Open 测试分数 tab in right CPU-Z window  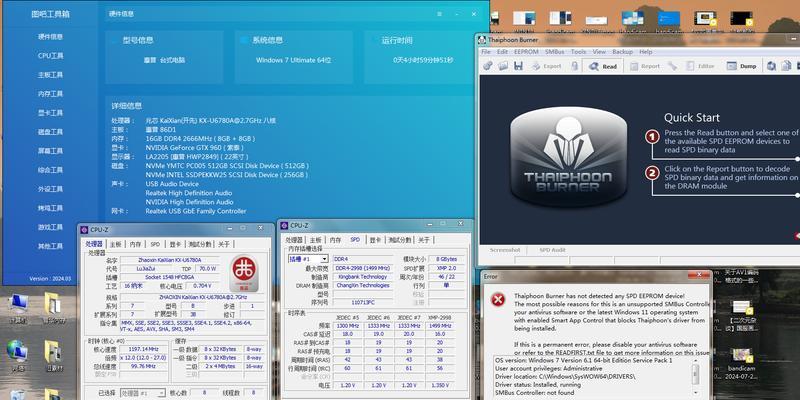coord(399,240)
